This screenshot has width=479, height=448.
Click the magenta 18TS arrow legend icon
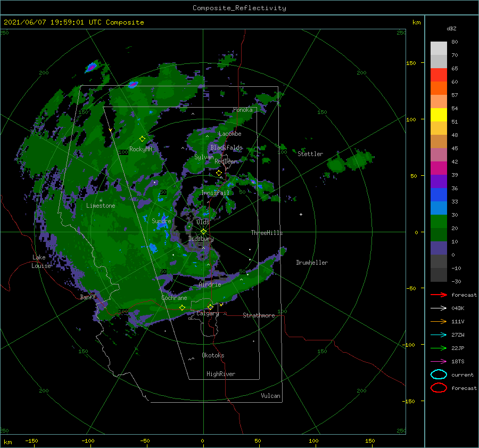coord(439,362)
